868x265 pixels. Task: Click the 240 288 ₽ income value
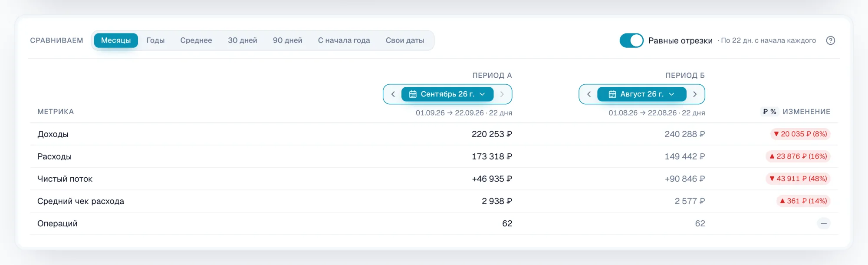pyautogui.click(x=684, y=134)
